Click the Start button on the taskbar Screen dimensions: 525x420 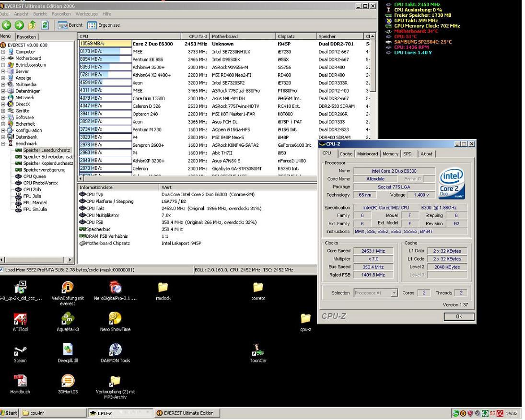pyautogui.click(x=9, y=413)
